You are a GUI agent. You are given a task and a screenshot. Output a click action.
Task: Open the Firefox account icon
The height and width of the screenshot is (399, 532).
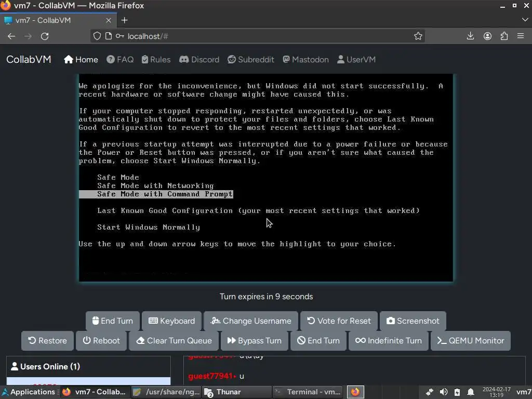487,36
